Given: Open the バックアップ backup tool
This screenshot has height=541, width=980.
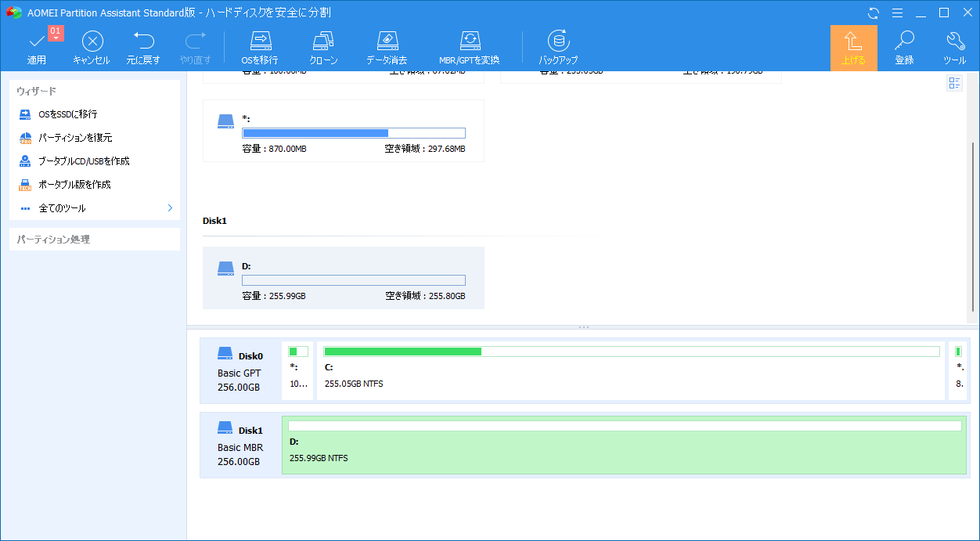Looking at the screenshot, I should pos(558,48).
